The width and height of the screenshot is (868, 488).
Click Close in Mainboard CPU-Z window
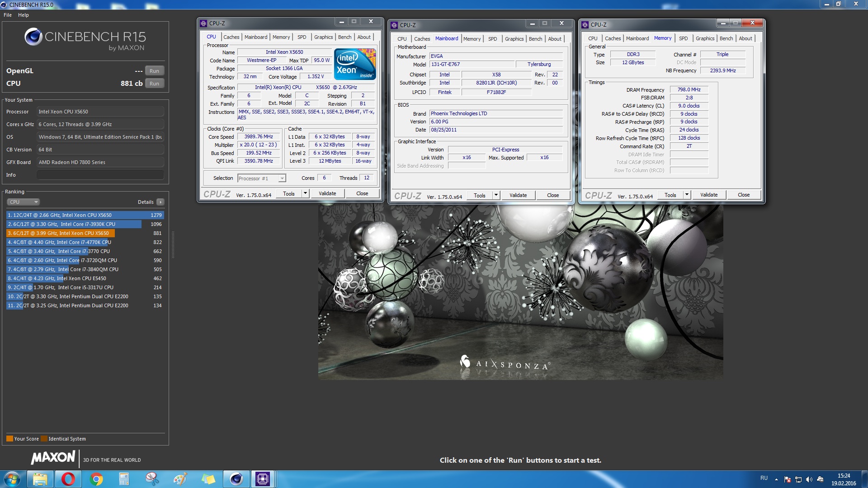[553, 195]
